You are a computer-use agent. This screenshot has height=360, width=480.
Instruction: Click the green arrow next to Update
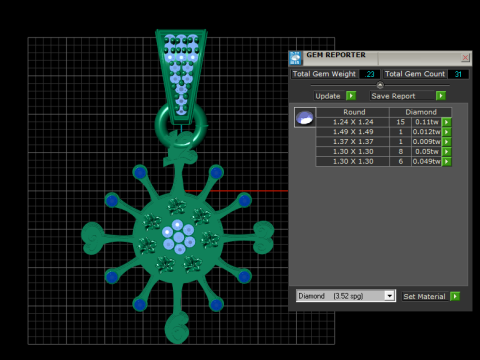(351, 96)
